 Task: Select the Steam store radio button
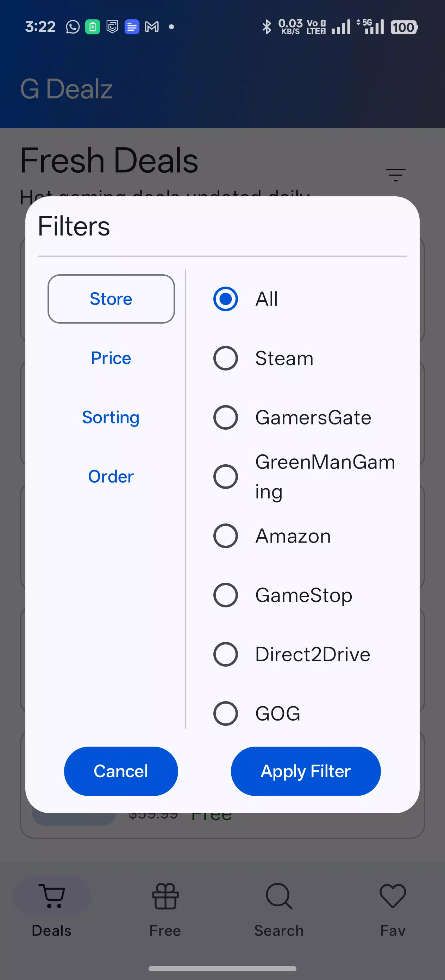[225, 358]
